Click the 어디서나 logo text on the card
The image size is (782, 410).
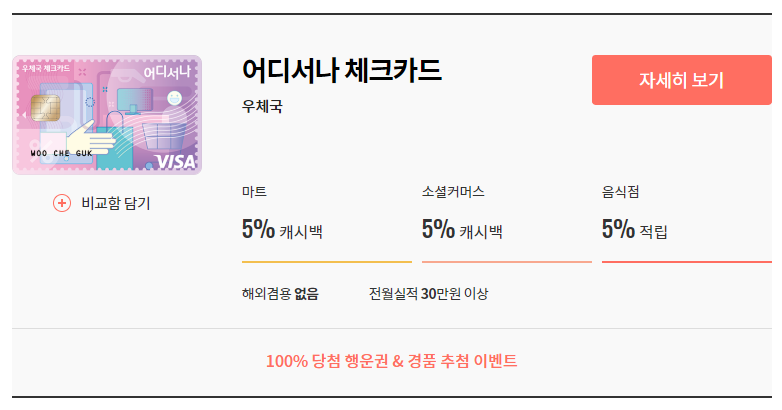[x=167, y=72]
